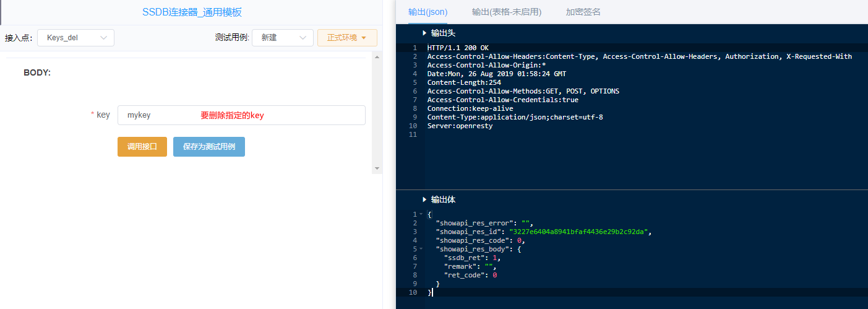868x309 pixels.
Task: Click the remark JSON line
Action: click(x=470, y=266)
